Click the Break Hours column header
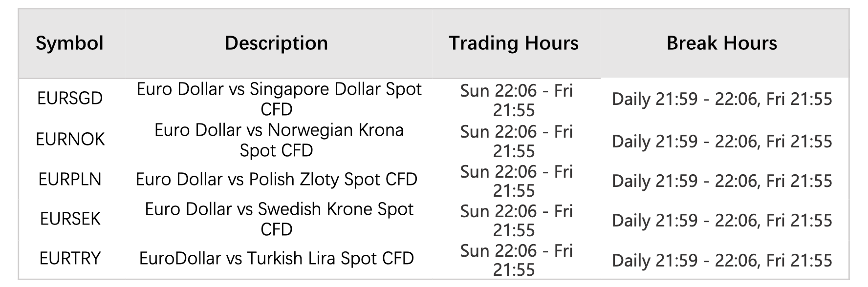This screenshot has width=868, height=287. (x=721, y=43)
